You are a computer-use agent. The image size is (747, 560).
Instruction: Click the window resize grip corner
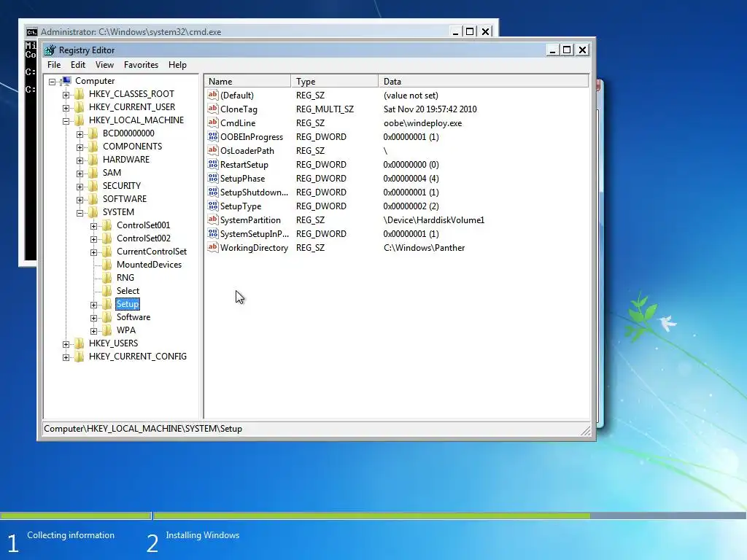tap(586, 431)
